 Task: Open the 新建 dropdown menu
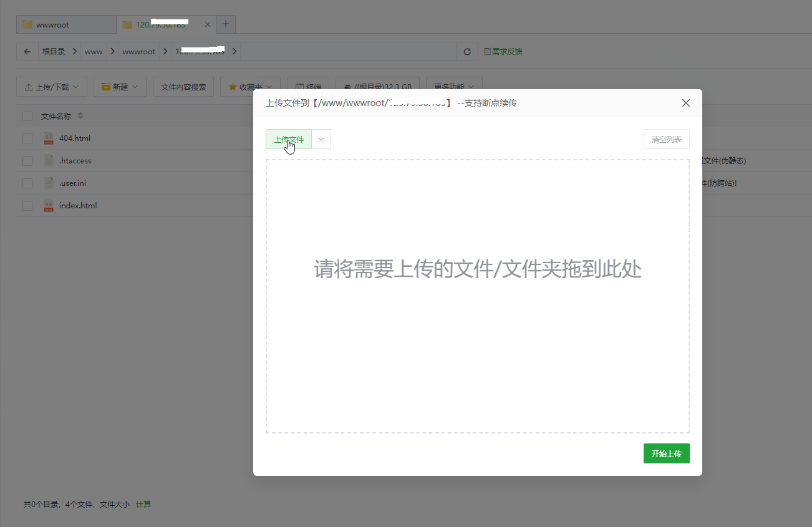119,87
